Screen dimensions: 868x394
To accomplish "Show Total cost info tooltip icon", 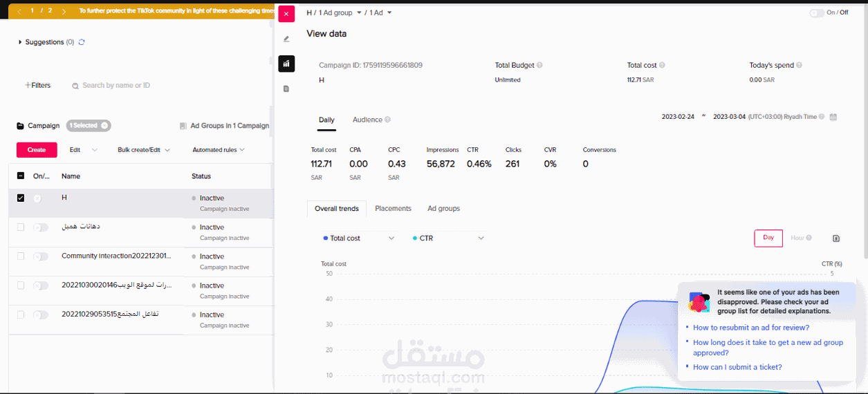I will 662,65.
